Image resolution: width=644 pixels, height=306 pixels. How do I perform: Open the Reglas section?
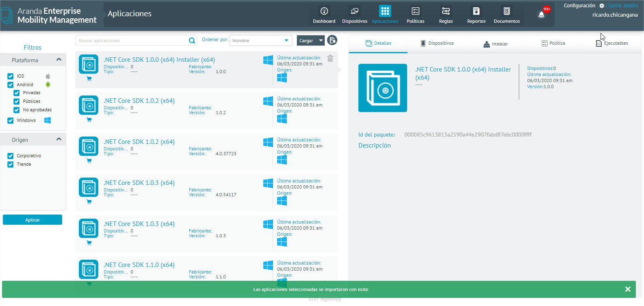(x=446, y=15)
